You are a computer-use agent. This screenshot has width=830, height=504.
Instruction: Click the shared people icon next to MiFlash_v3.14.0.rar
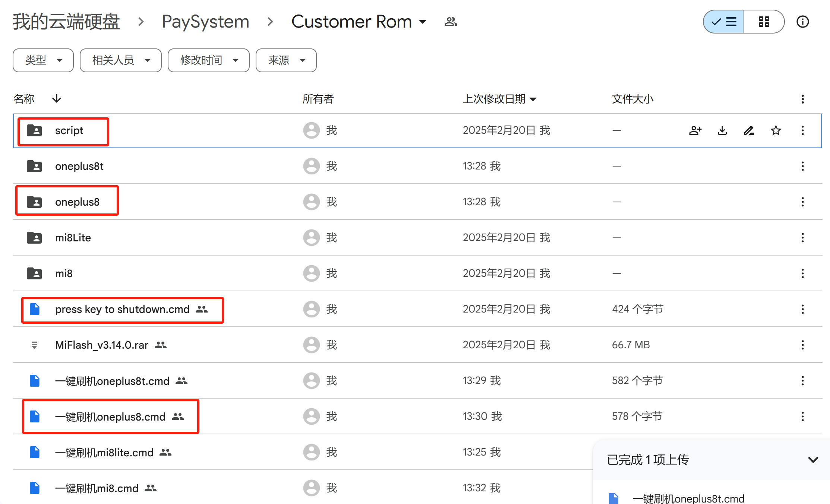pos(161,345)
